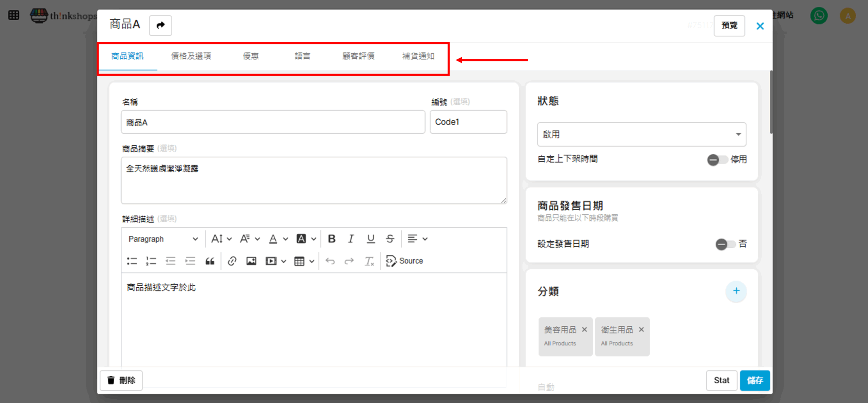Viewport: 868px width, 403px height.
Task: Click the plus icon to add 分類
Action: click(736, 291)
